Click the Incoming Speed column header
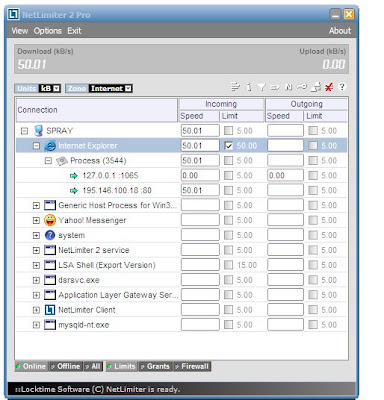Image resolution: width=384 pixels, height=400 pixels. tap(199, 116)
